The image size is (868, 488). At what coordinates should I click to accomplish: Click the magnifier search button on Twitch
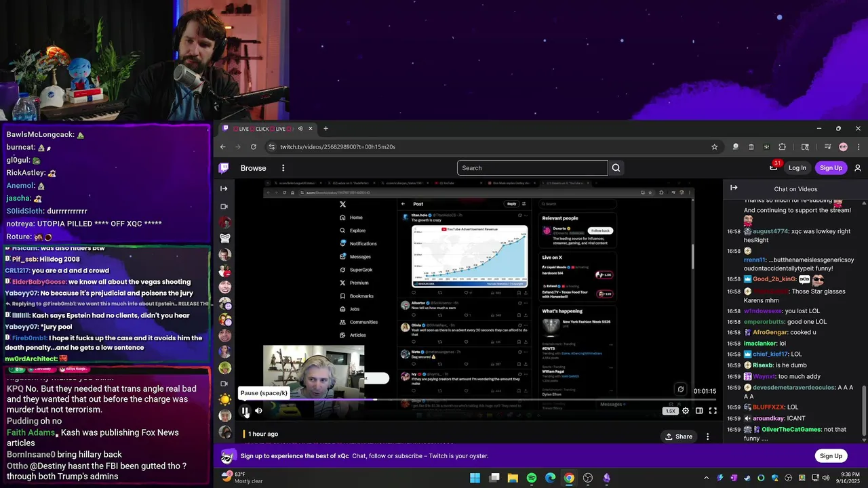coord(616,168)
